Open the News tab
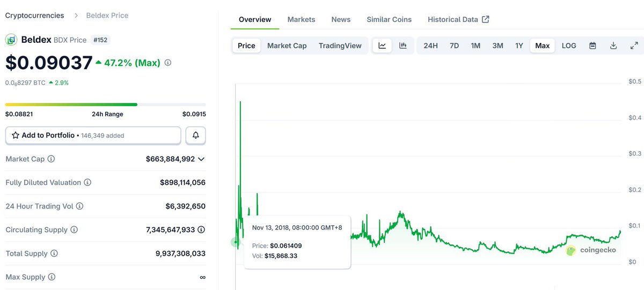Image resolution: width=644 pixels, height=290 pixels. pos(341,19)
